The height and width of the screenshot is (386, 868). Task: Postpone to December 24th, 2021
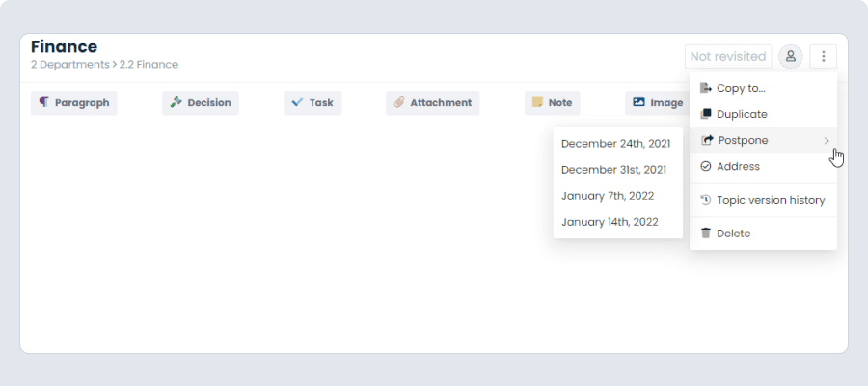click(615, 144)
